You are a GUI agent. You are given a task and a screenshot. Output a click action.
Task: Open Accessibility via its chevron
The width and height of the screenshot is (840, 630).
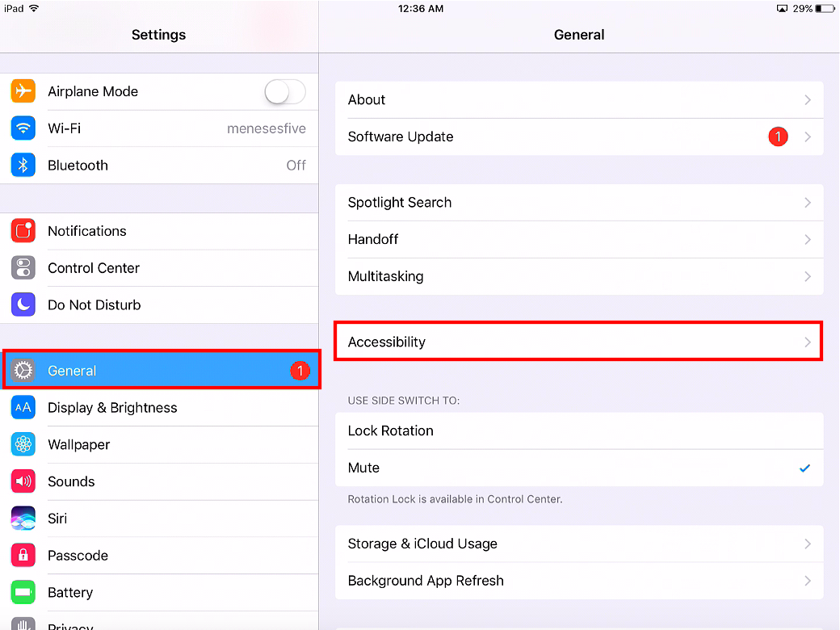807,342
